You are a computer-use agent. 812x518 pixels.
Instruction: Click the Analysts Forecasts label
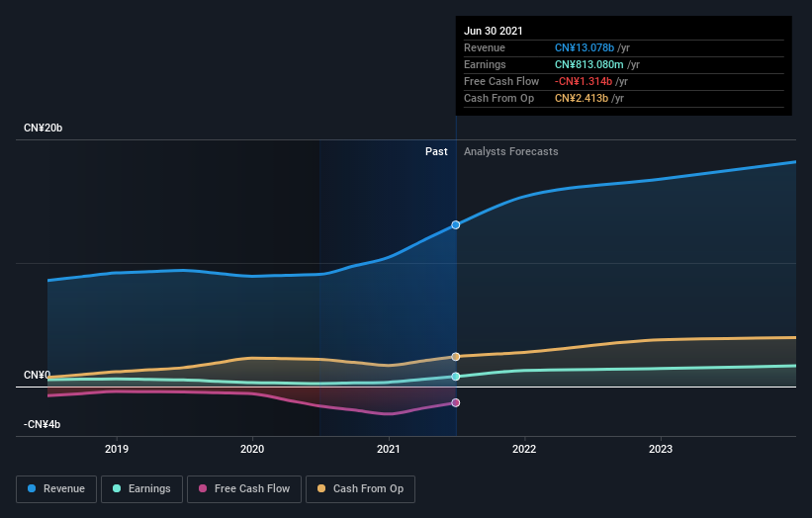(511, 151)
